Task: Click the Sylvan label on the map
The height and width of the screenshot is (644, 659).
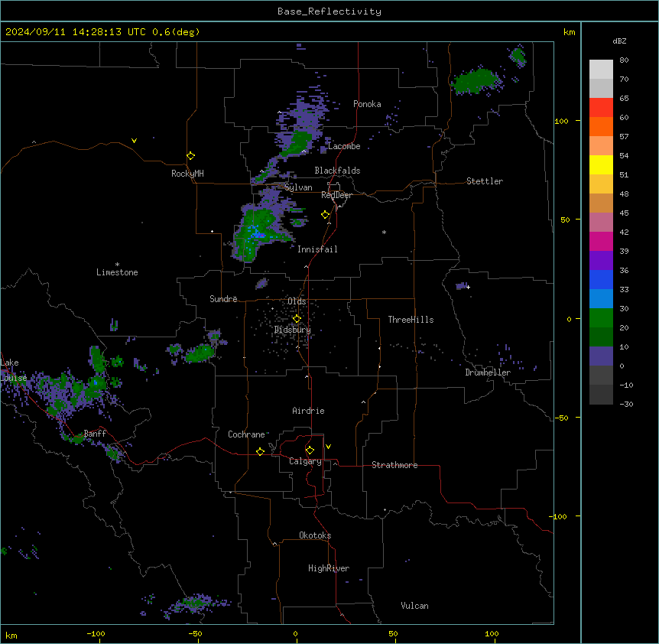Action: click(x=298, y=187)
